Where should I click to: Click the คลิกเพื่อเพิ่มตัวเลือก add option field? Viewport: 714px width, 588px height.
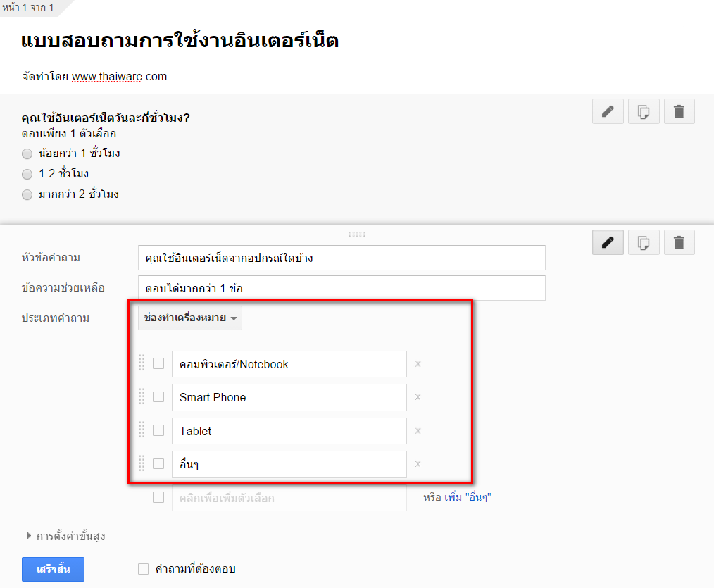pyautogui.click(x=289, y=498)
